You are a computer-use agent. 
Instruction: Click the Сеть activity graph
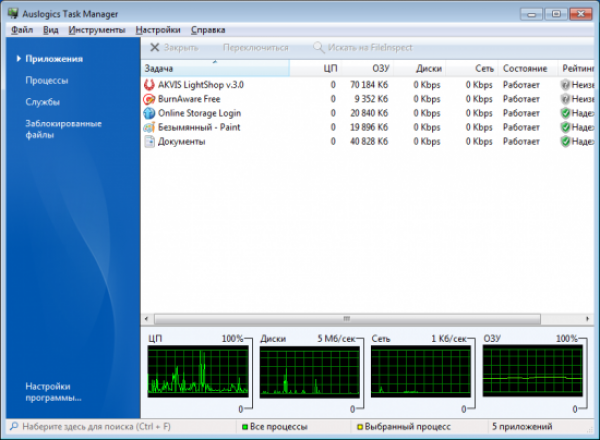[x=421, y=371]
